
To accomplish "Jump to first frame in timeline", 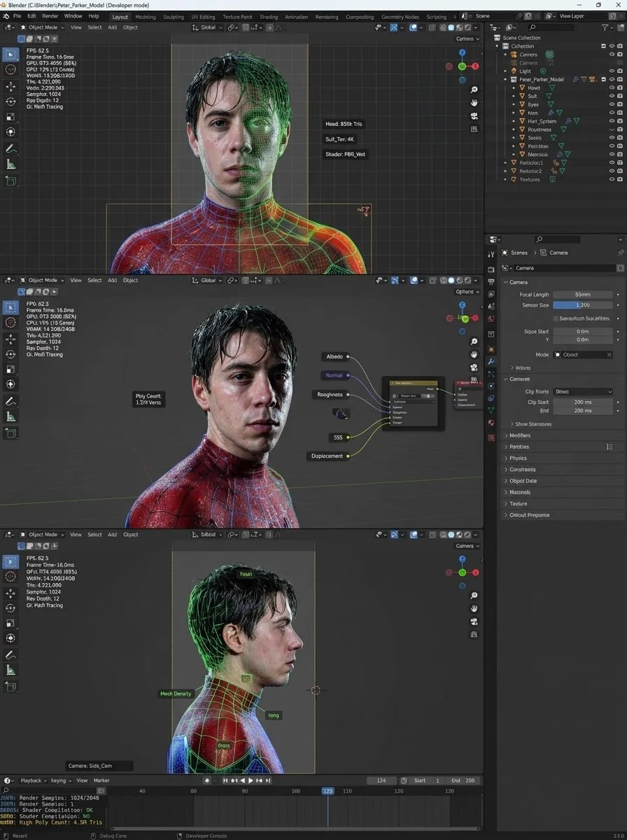I will click(x=225, y=780).
